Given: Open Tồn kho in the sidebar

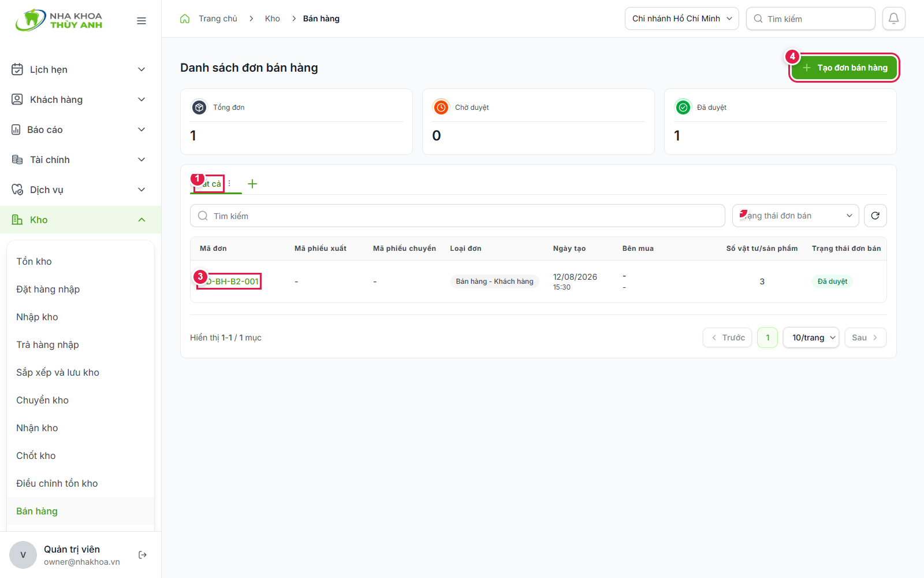Looking at the screenshot, I should [34, 261].
